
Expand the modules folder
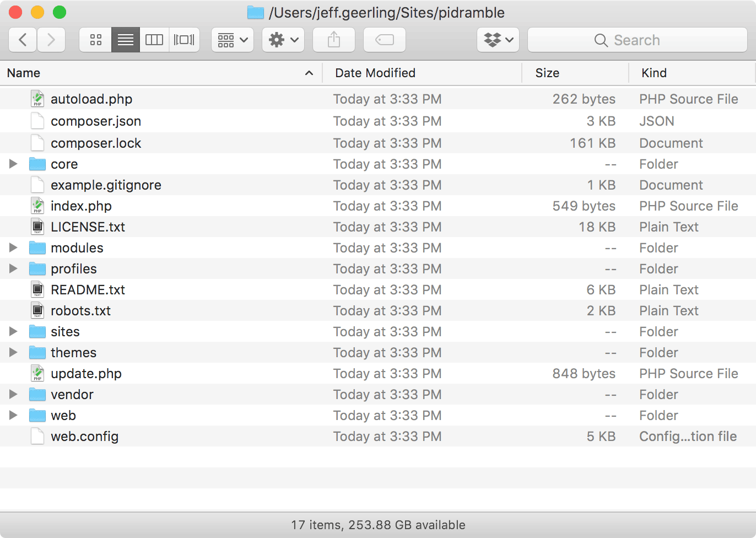(x=13, y=248)
